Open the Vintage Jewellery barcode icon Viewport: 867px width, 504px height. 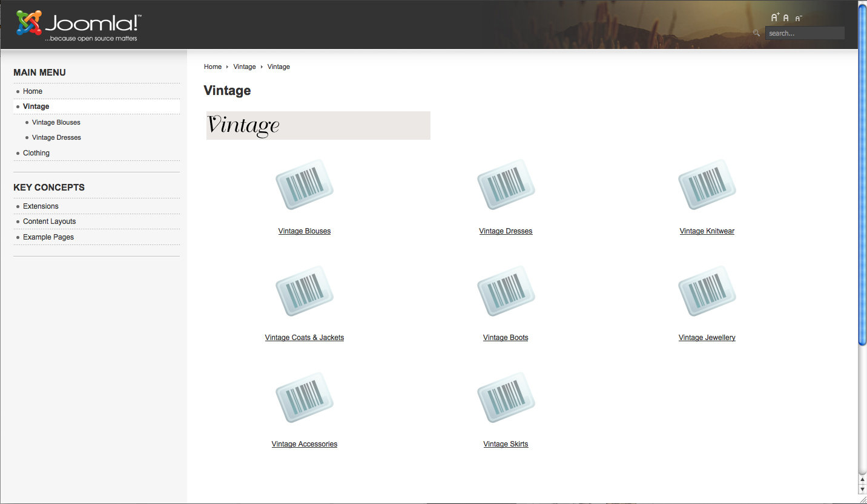pos(707,291)
